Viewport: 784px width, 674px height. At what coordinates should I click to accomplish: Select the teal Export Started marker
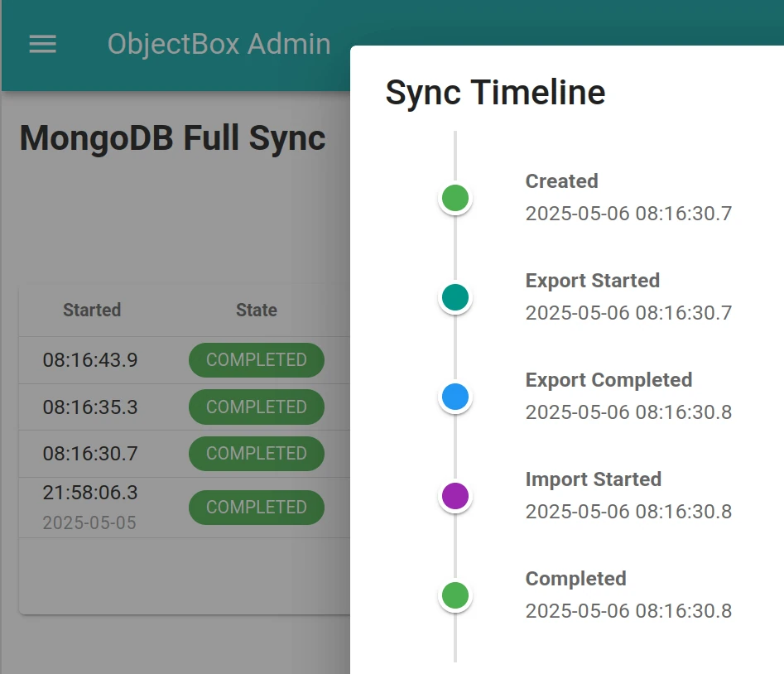click(x=455, y=297)
